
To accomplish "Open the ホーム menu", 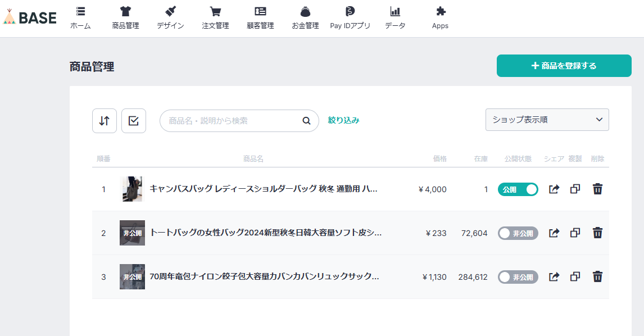I will [80, 18].
